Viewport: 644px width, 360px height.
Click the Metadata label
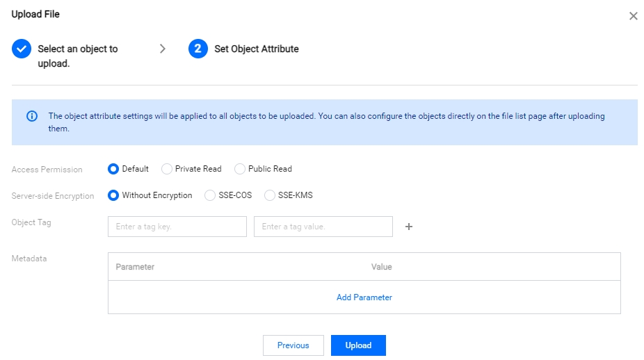point(29,259)
